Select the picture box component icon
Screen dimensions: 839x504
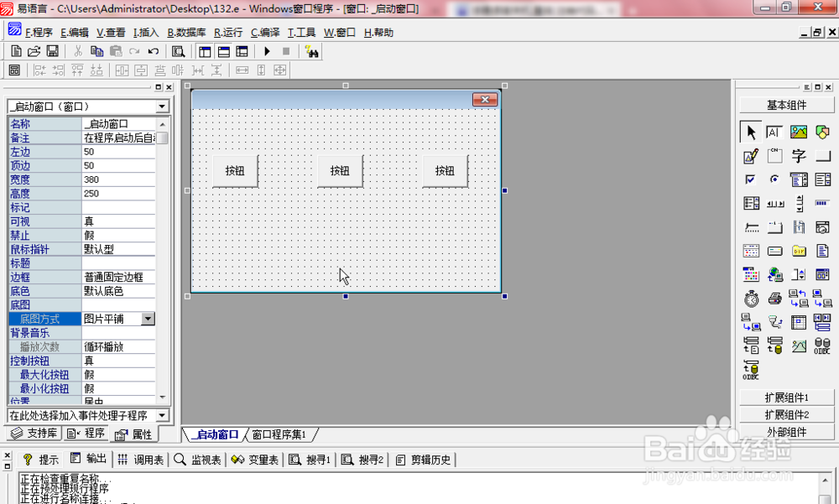(x=799, y=132)
